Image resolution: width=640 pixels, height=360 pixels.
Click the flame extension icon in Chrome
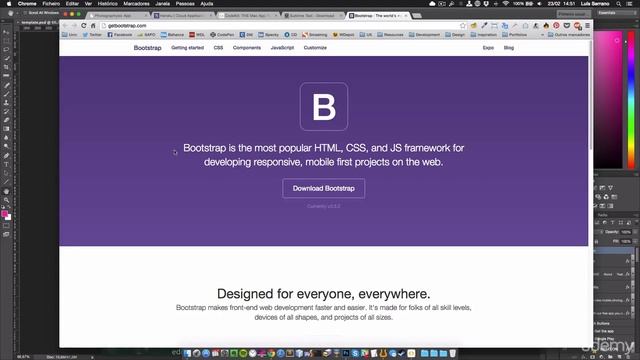[546, 25]
